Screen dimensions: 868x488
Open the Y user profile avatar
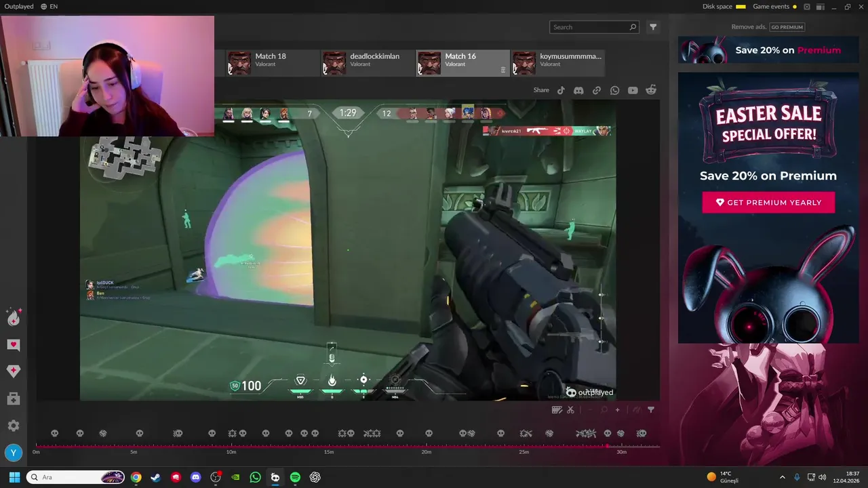[14, 453]
